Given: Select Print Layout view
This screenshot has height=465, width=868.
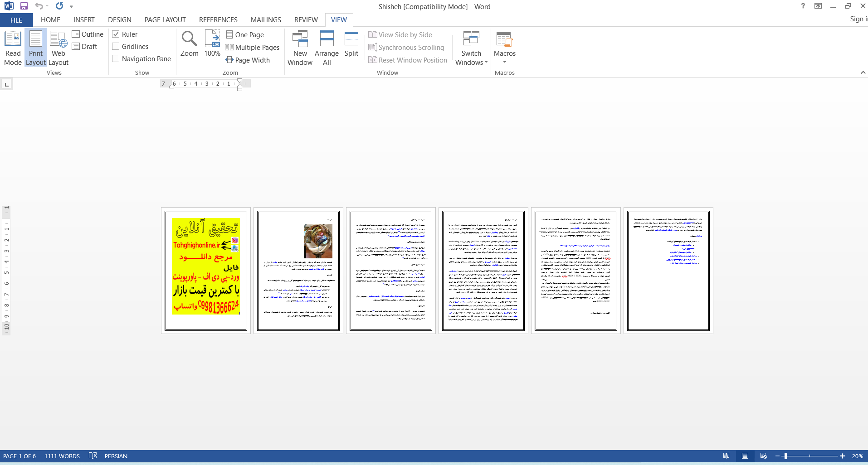Looking at the screenshot, I should [36, 48].
